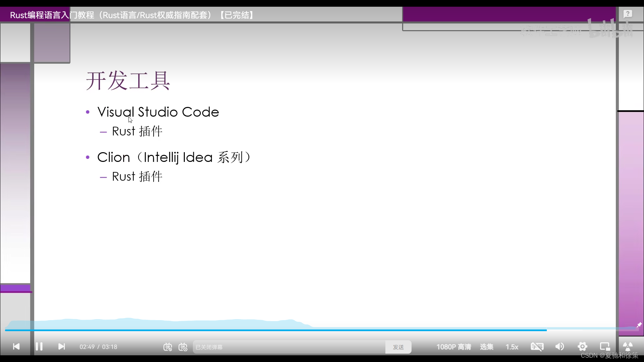Toggle danmaku display off icon

coord(168,347)
